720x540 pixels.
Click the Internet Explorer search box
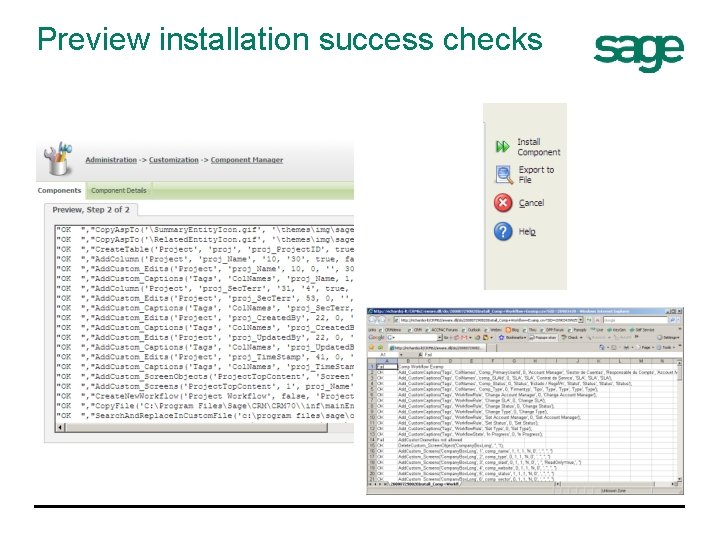[x=636, y=320]
